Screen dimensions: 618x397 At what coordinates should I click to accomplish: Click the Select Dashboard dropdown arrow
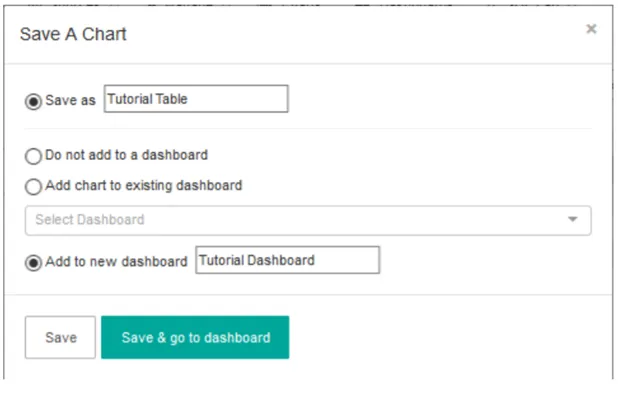(x=572, y=219)
